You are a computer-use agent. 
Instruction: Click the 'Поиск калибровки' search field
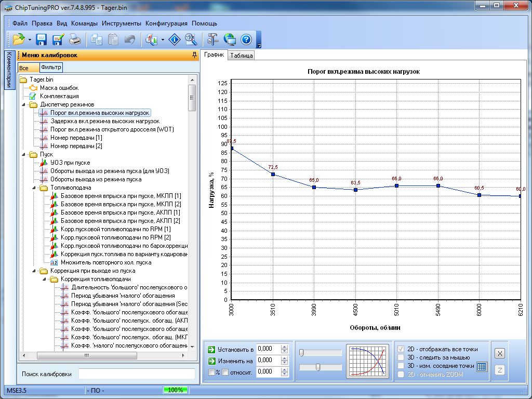coord(137,374)
